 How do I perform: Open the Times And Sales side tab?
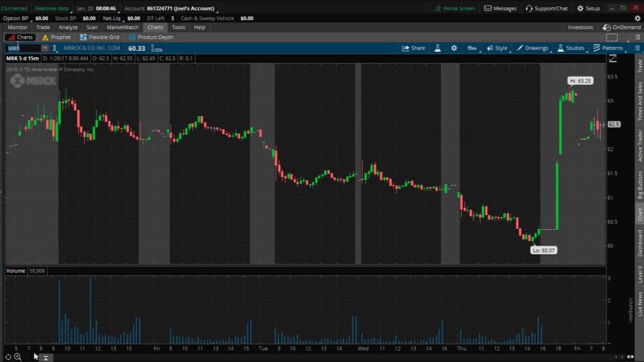(640, 101)
